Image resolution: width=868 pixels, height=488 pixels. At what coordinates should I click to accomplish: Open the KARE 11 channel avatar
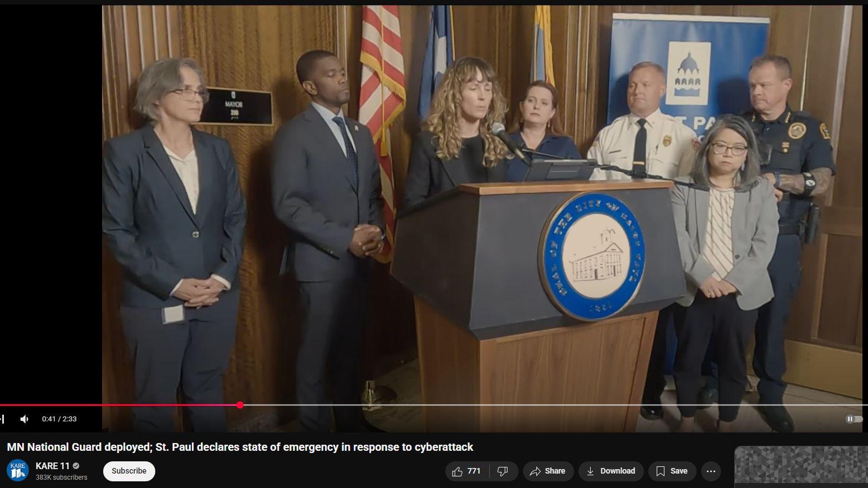tap(18, 471)
